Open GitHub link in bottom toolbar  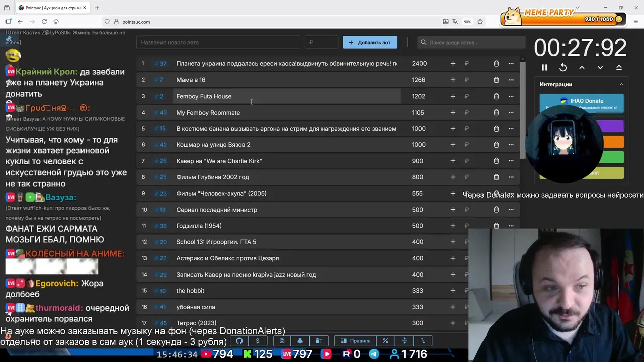click(x=239, y=341)
